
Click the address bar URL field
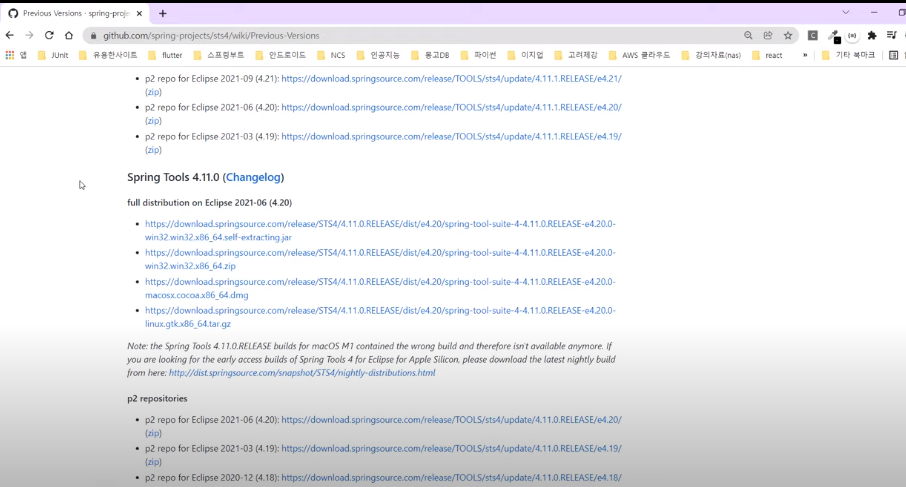[416, 36]
